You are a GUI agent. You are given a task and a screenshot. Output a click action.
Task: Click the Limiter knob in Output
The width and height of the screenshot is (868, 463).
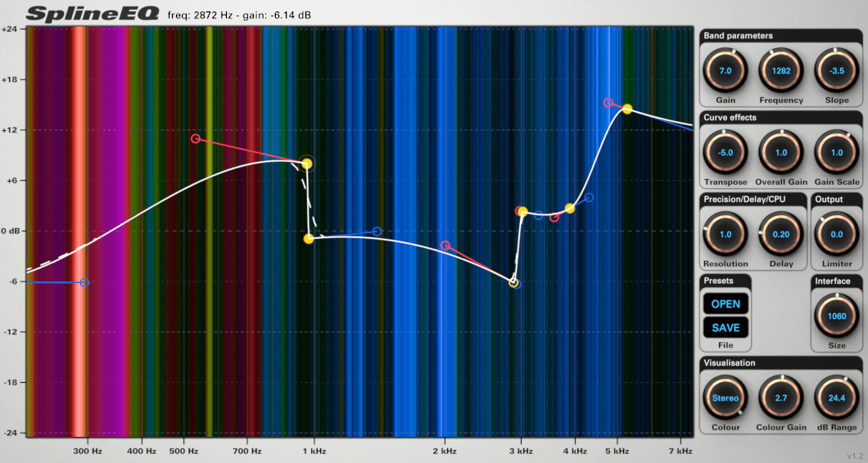pos(836,234)
